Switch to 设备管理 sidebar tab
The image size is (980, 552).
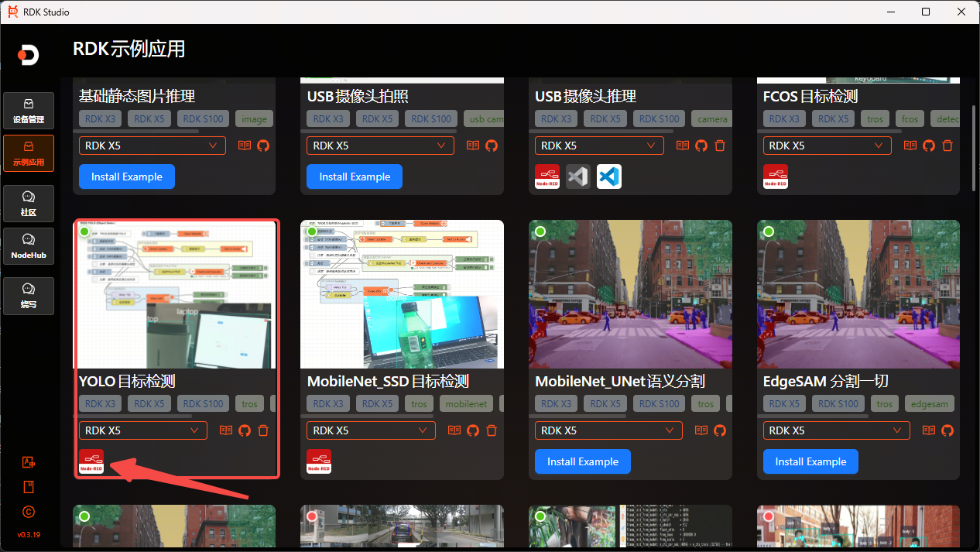[x=29, y=111]
